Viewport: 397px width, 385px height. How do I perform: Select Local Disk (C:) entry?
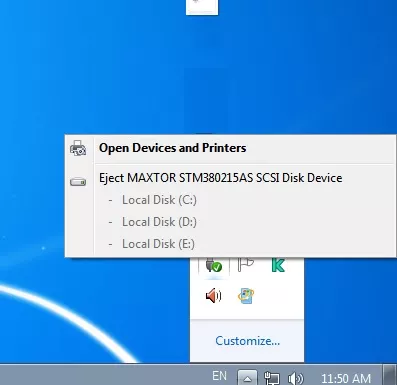[x=159, y=200]
